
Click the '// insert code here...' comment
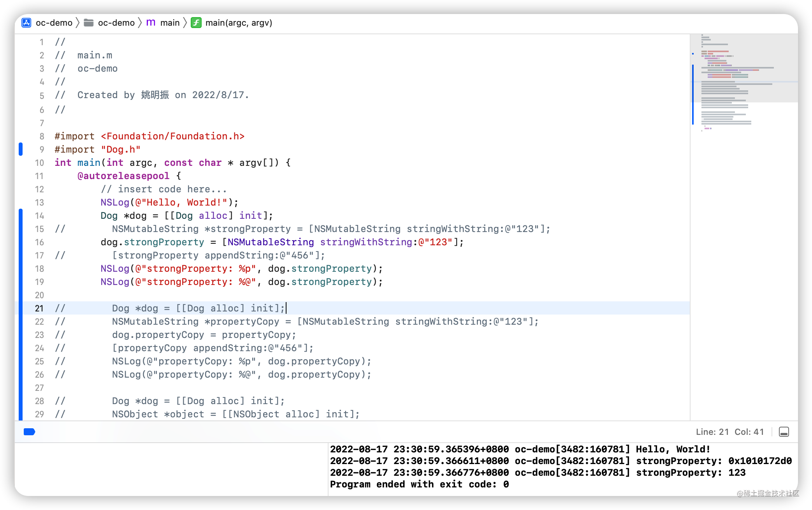tap(164, 189)
